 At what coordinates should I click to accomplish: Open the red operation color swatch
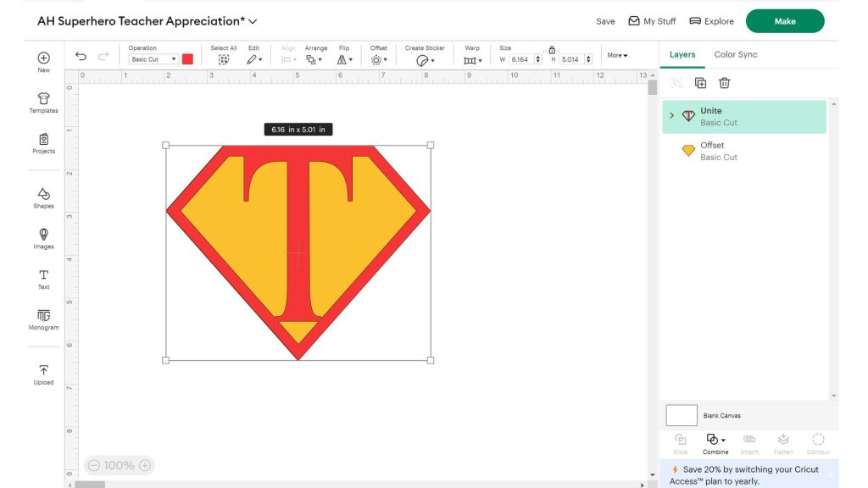point(187,59)
